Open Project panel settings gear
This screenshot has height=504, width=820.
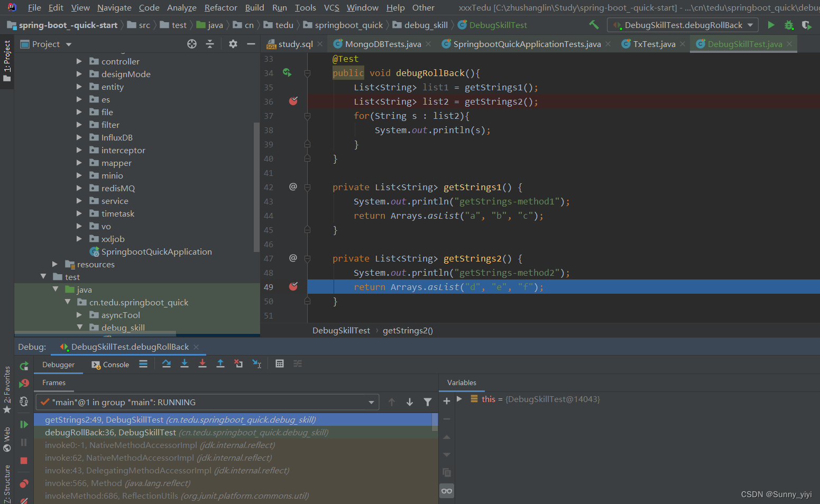233,44
